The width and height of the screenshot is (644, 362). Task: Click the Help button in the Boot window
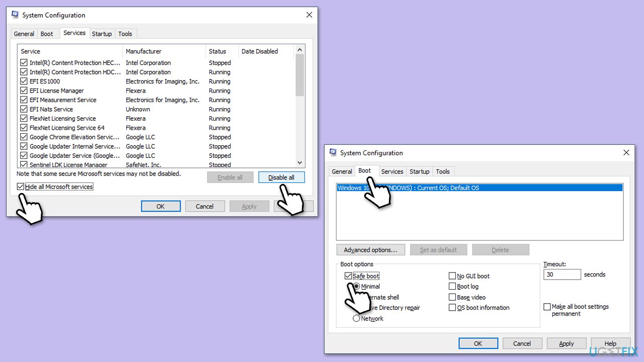click(610, 344)
